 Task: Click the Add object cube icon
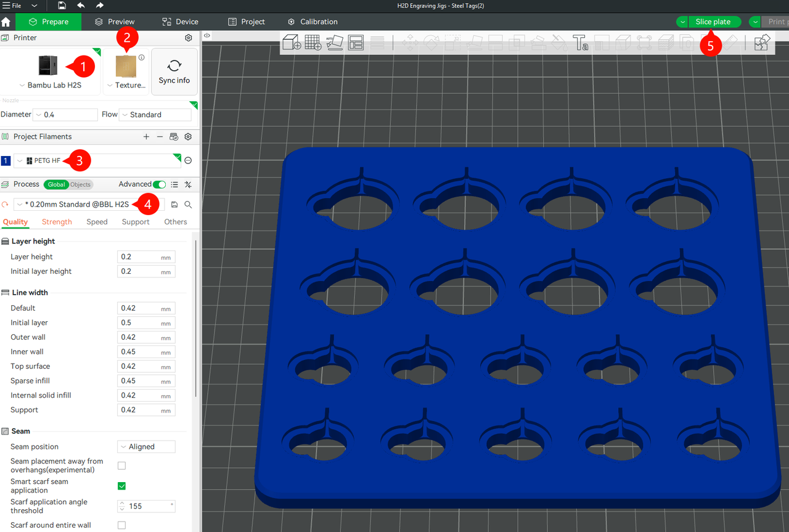291,43
